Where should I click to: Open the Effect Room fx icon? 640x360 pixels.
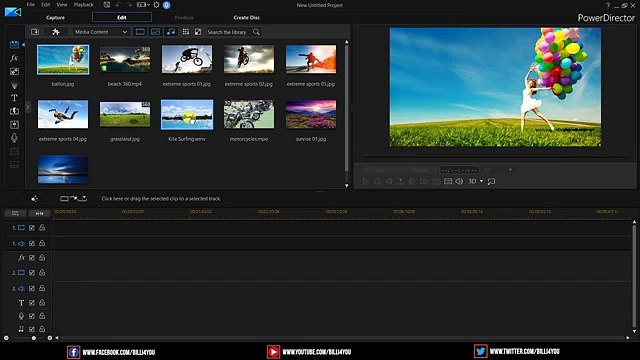(14, 58)
